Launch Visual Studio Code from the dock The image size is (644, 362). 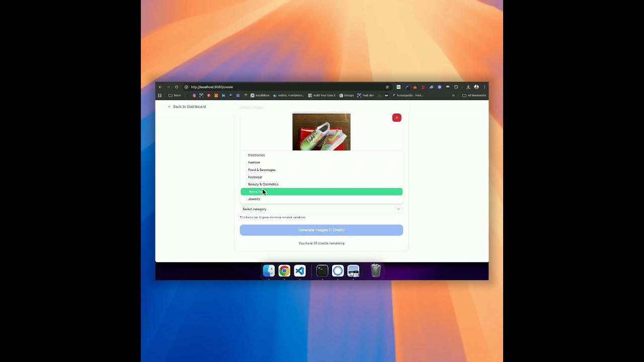(300, 271)
